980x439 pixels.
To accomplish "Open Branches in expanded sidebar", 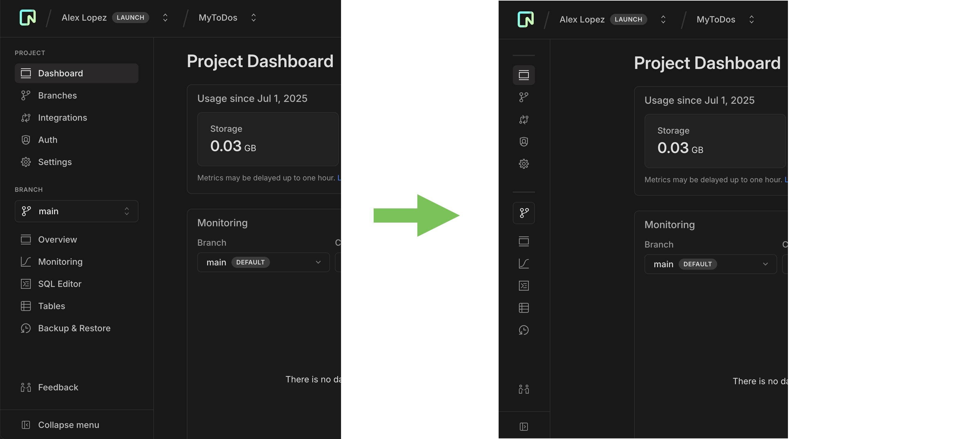I will point(76,95).
